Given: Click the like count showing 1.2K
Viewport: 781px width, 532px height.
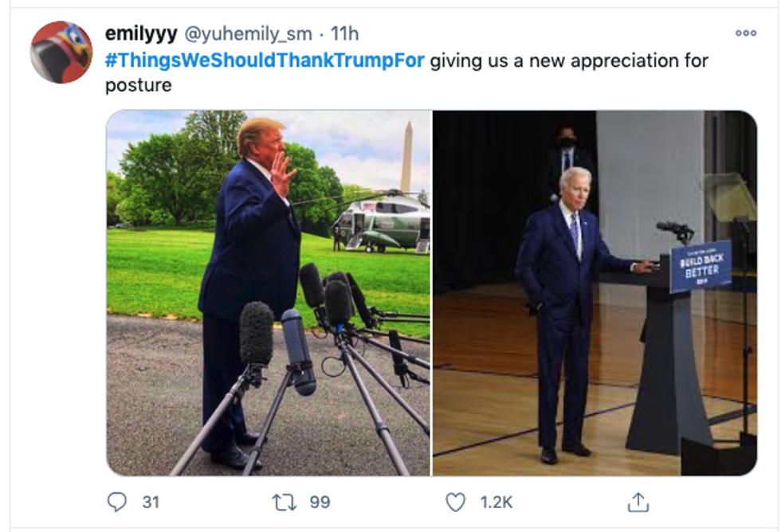Looking at the screenshot, I should [x=496, y=503].
